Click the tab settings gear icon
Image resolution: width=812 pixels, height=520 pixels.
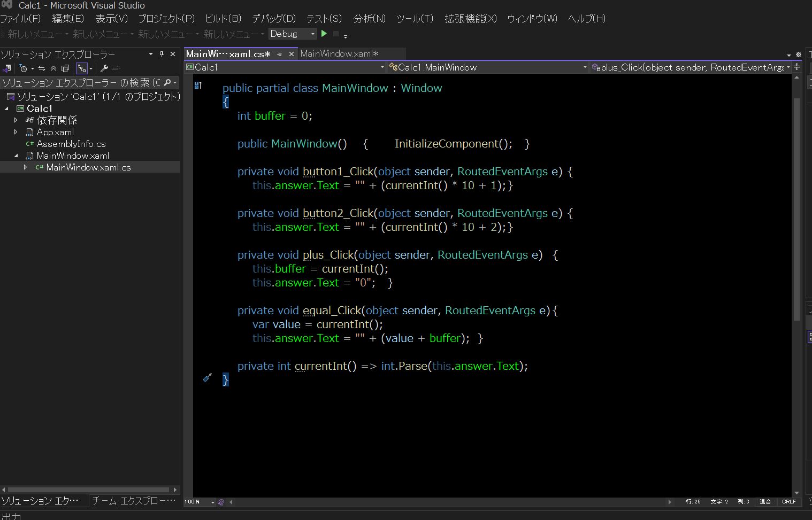(x=799, y=55)
